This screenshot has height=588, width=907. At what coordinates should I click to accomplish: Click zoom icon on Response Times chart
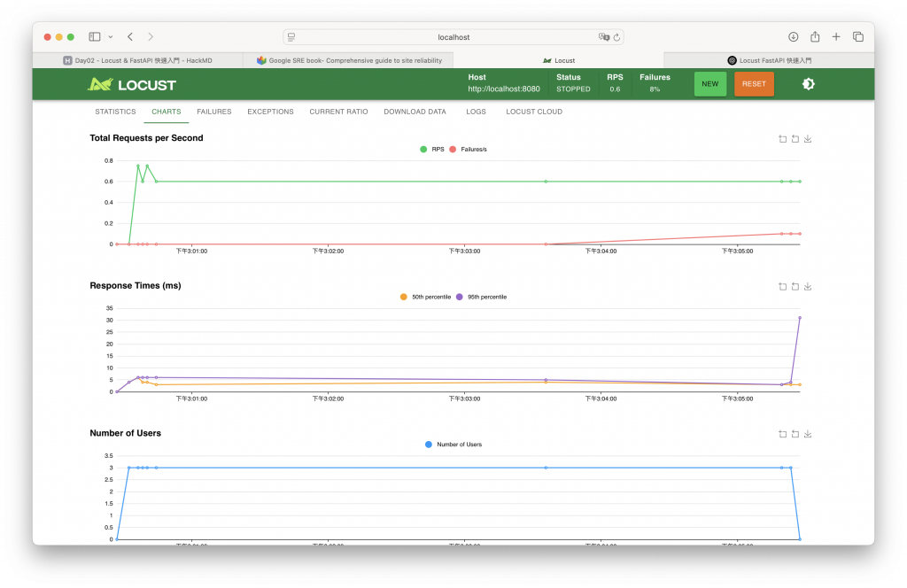[783, 286]
